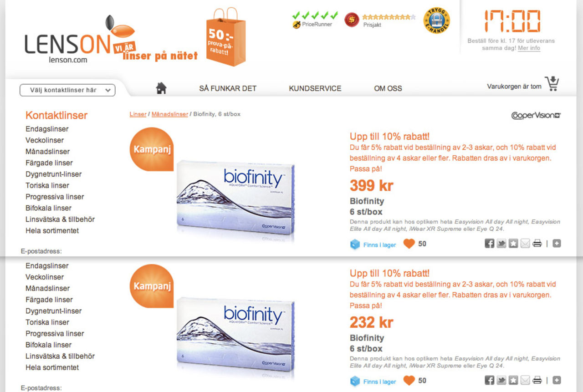Print the 399 kr Biofinity page
This screenshot has width=583, height=392.
[537, 244]
